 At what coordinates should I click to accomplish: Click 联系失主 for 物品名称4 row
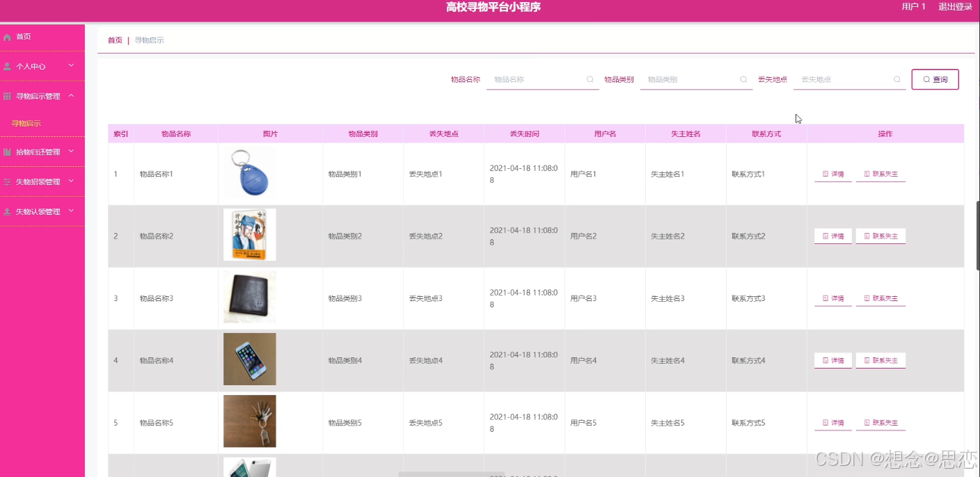point(880,361)
